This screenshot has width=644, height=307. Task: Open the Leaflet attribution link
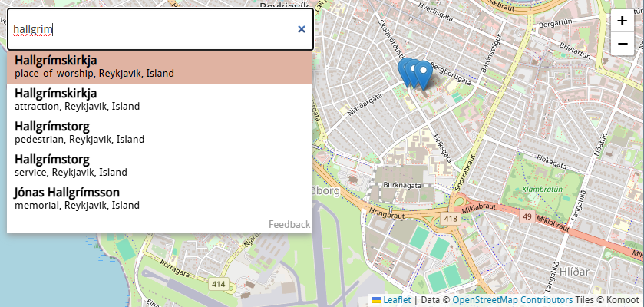pyautogui.click(x=397, y=300)
